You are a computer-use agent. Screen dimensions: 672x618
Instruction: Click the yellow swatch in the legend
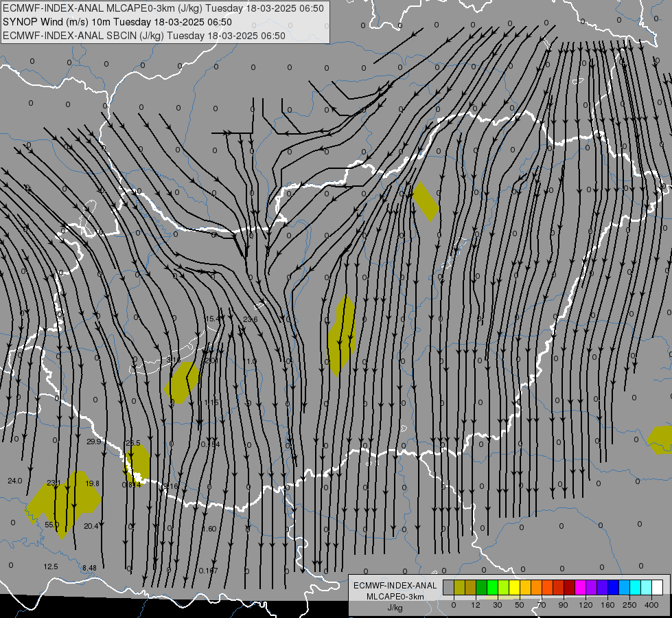tap(514, 587)
